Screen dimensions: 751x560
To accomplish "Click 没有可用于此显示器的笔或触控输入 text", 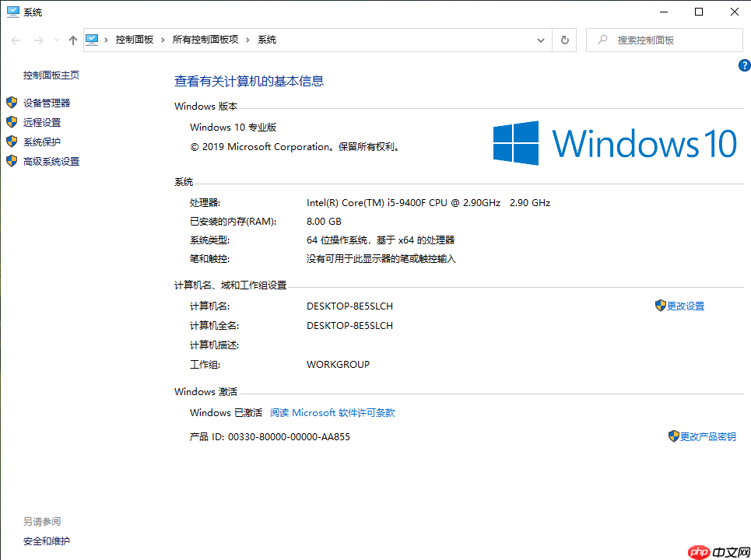I will (x=381, y=259).
